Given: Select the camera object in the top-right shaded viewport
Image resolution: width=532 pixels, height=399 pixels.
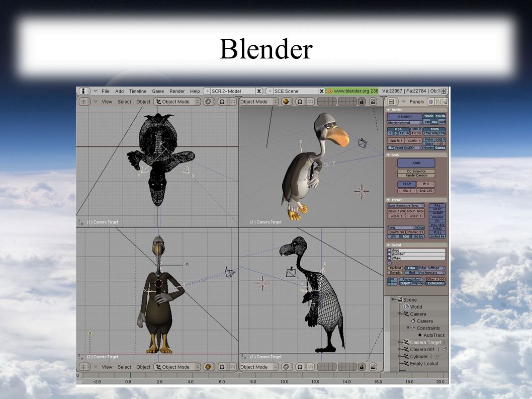Looking at the screenshot, I should coord(363,143).
